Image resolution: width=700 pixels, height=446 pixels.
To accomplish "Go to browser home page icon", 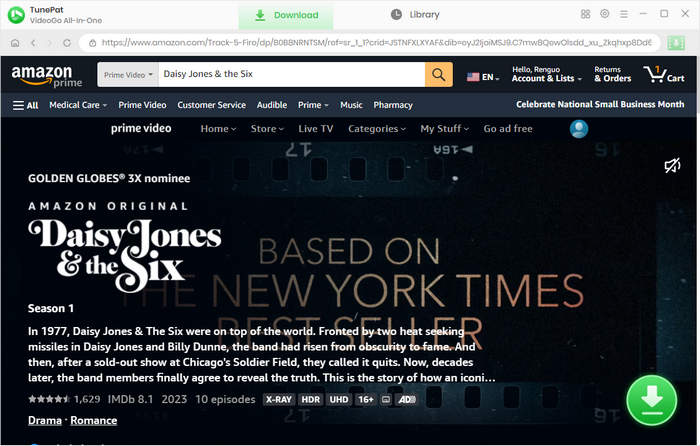I will tap(15, 43).
